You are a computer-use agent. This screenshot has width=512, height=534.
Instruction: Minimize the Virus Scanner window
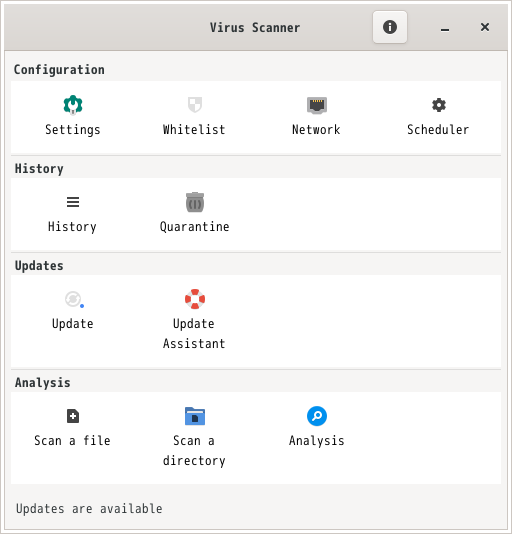tap(445, 30)
